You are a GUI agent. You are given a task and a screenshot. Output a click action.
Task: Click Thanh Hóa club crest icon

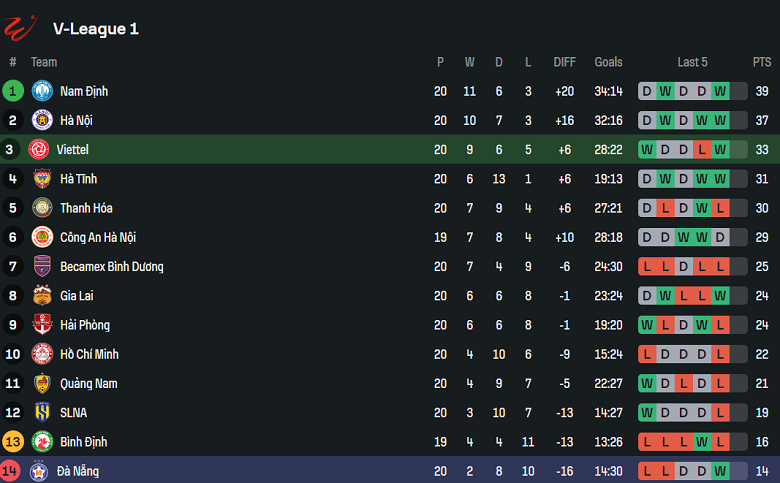pos(41,208)
